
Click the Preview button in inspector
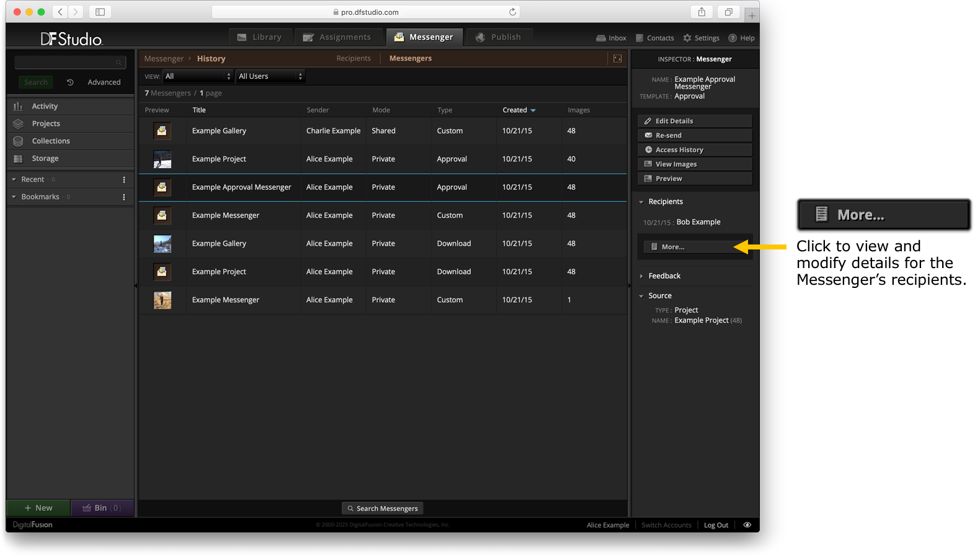(695, 179)
